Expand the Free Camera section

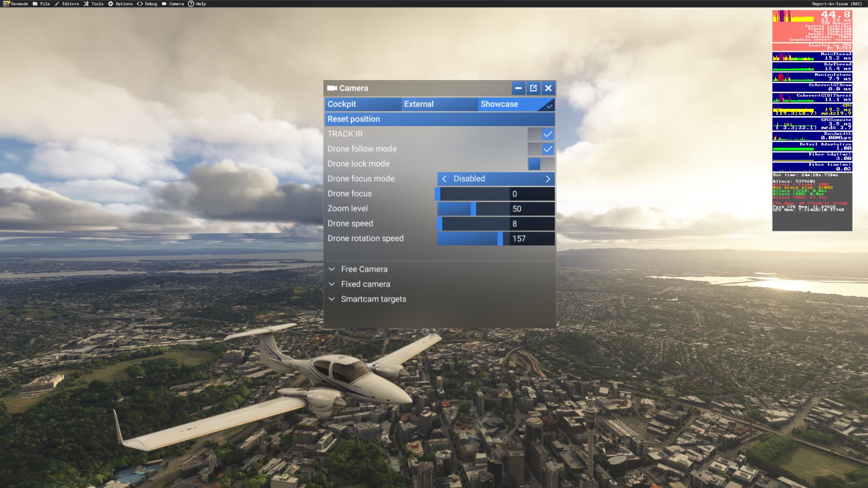(x=364, y=269)
